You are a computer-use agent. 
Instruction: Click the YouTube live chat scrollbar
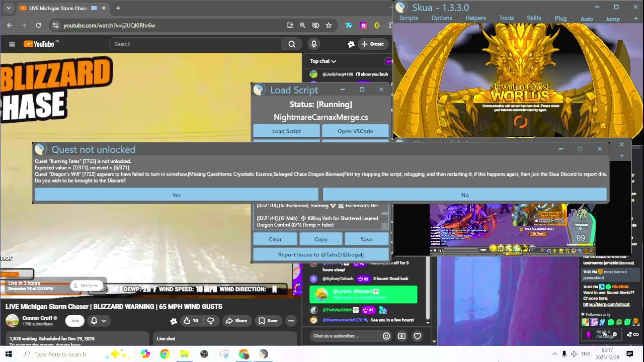click(428, 290)
